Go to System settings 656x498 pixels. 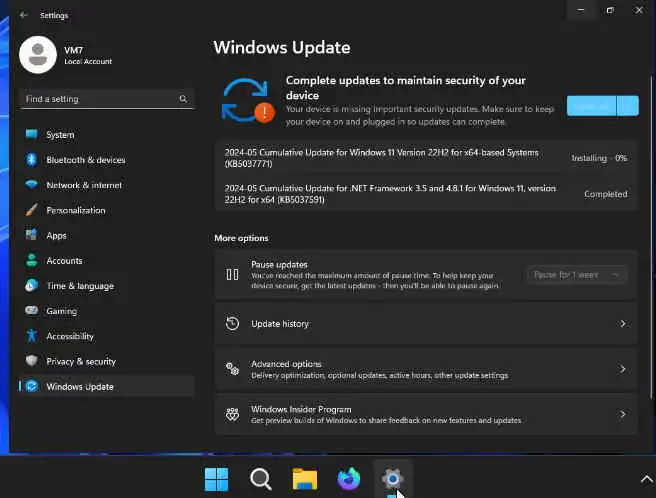pyautogui.click(x=106, y=135)
